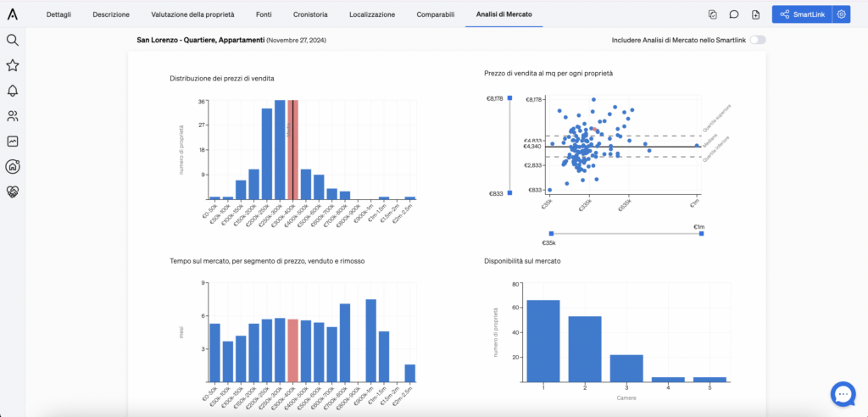This screenshot has width=868, height=417.
Task: Click San Lorenzo - Quartiere, Appartamenti title
Action: coord(200,41)
